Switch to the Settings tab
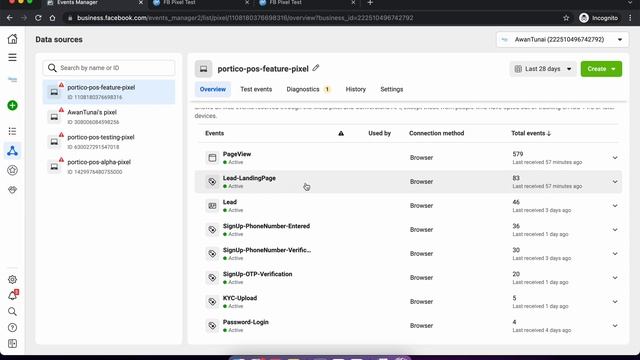 (x=391, y=89)
